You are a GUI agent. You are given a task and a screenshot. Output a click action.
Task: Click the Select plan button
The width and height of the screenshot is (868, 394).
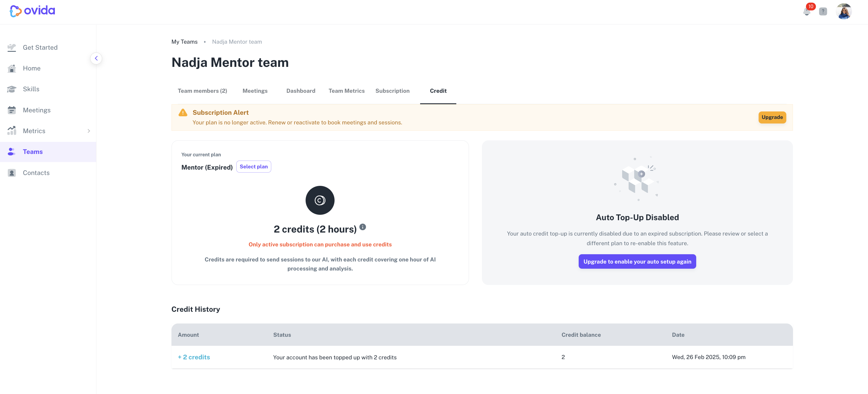(x=253, y=167)
